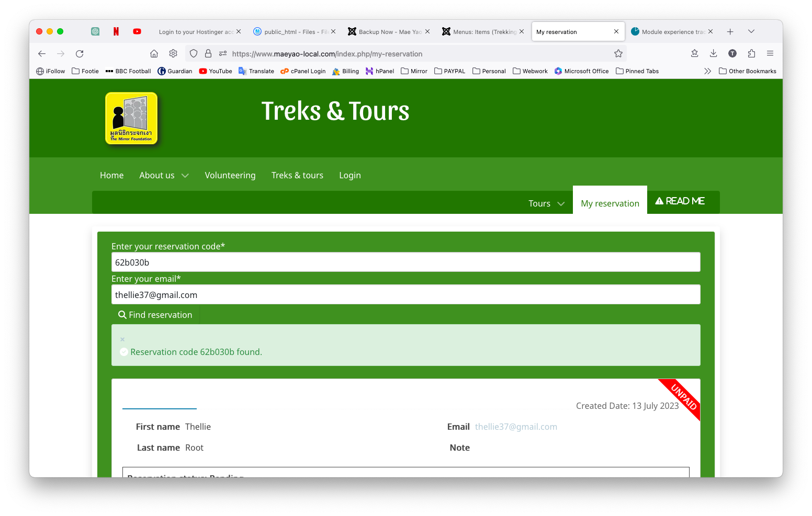Open the downloads arrow icon
This screenshot has width=812, height=516.
tap(713, 53)
